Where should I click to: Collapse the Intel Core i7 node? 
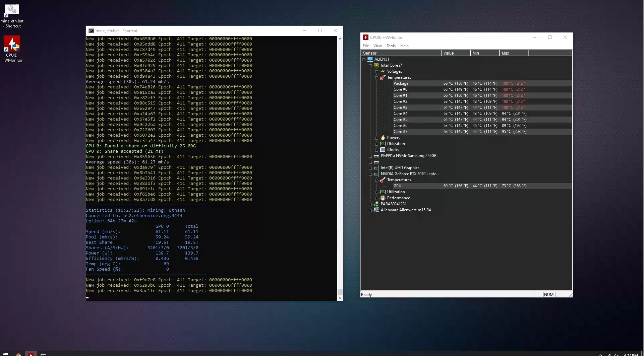pyautogui.click(x=370, y=66)
